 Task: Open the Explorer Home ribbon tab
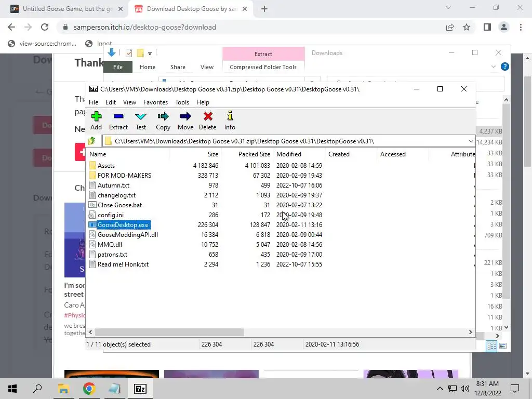(x=147, y=67)
